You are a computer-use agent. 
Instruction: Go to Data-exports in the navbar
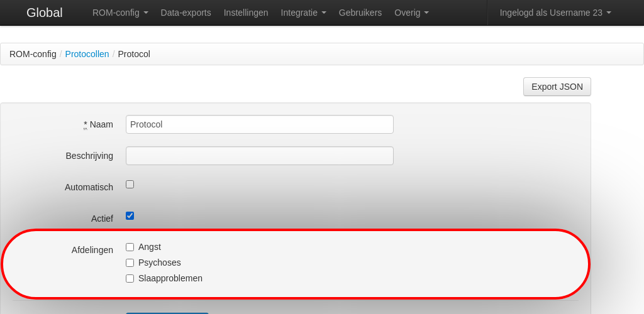tap(186, 13)
